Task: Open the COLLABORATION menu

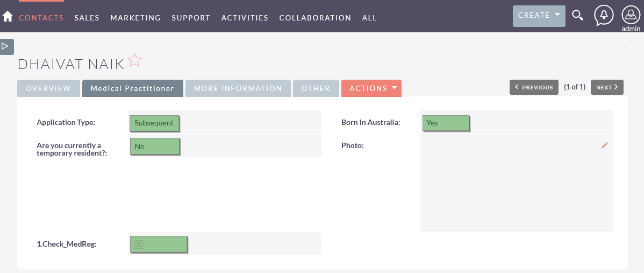Action: 315,18
